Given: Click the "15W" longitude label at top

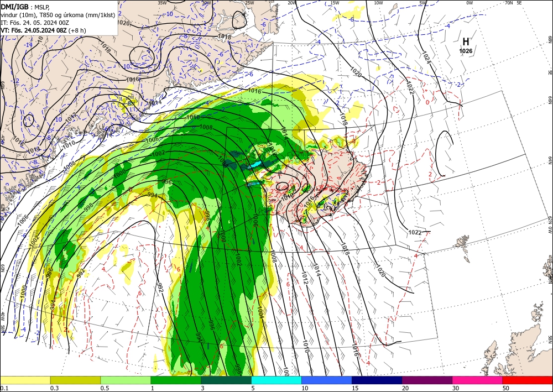Looking at the screenshot, I should pyautogui.click(x=335, y=3).
